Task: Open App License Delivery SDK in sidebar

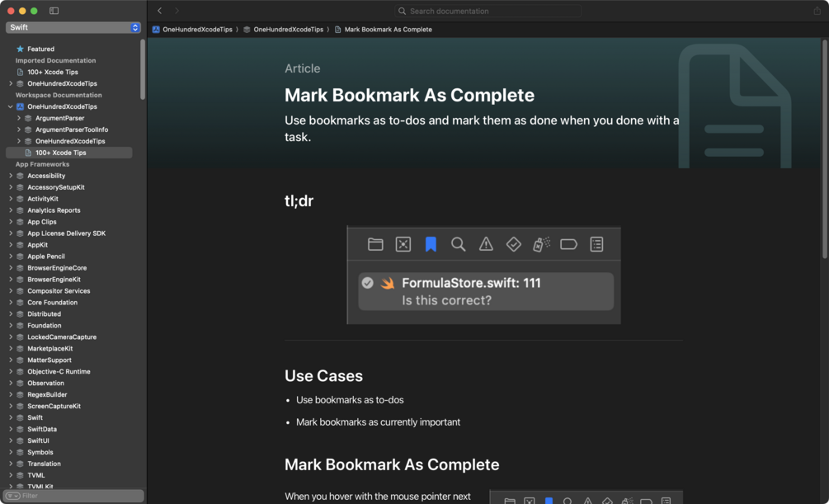Action: (67, 233)
